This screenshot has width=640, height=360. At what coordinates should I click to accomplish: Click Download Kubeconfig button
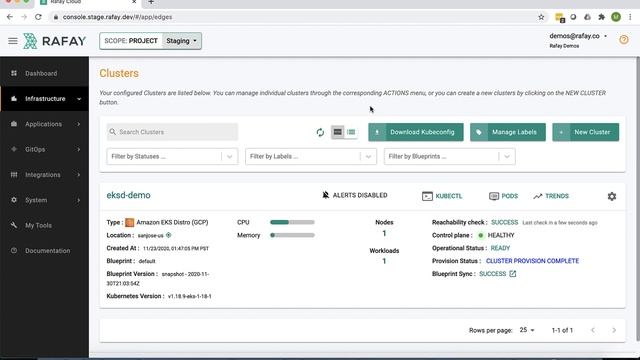(x=416, y=132)
